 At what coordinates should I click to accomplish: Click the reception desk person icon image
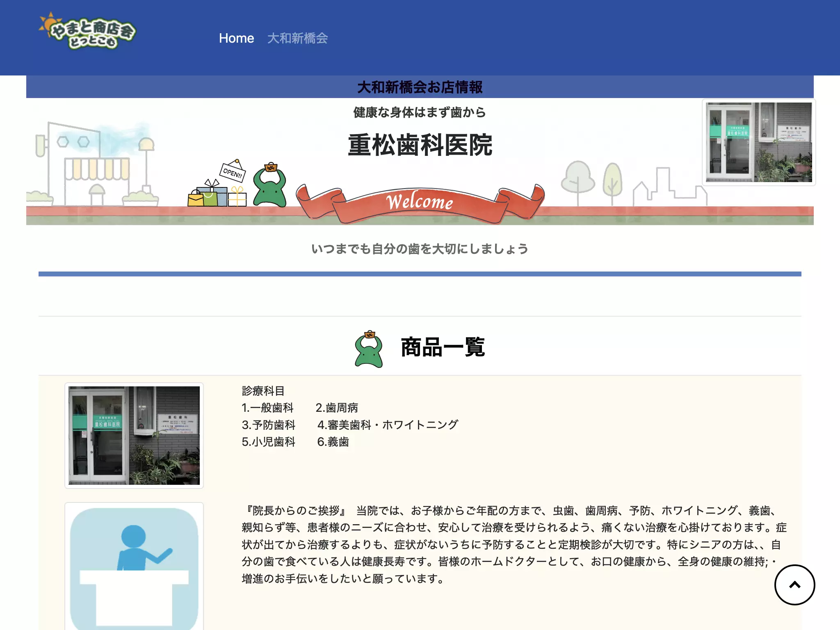coord(134,566)
